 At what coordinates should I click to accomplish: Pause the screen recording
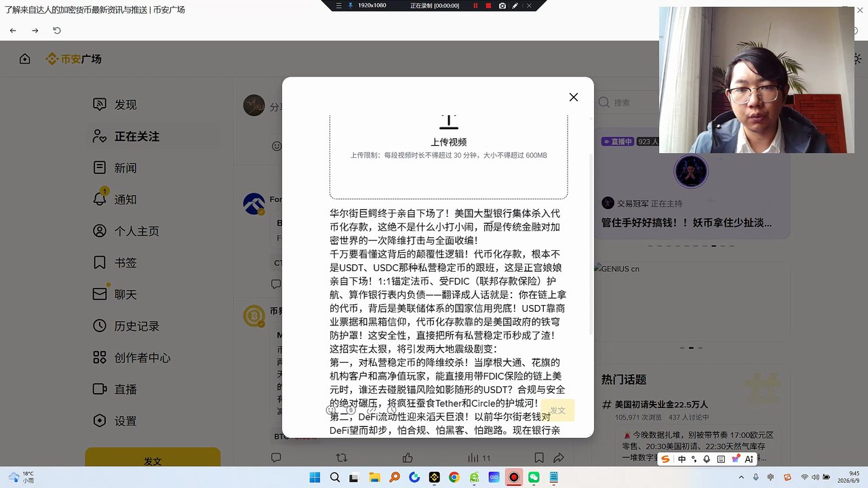475,5
